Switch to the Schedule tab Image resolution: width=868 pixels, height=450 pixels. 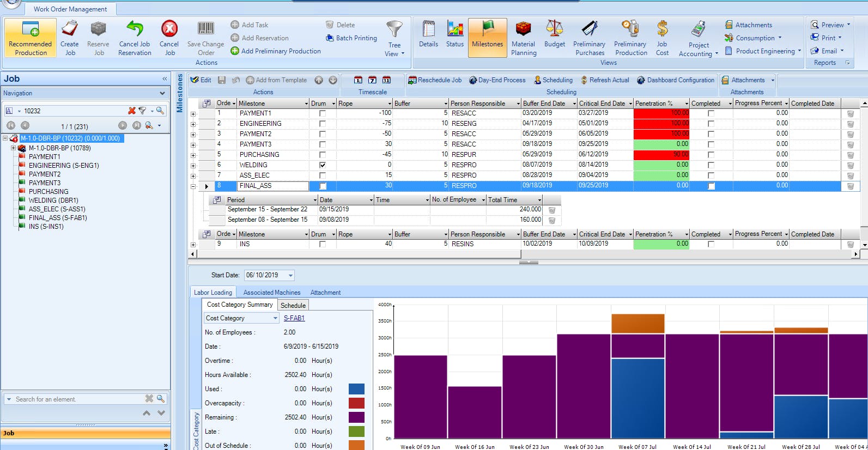293,306
